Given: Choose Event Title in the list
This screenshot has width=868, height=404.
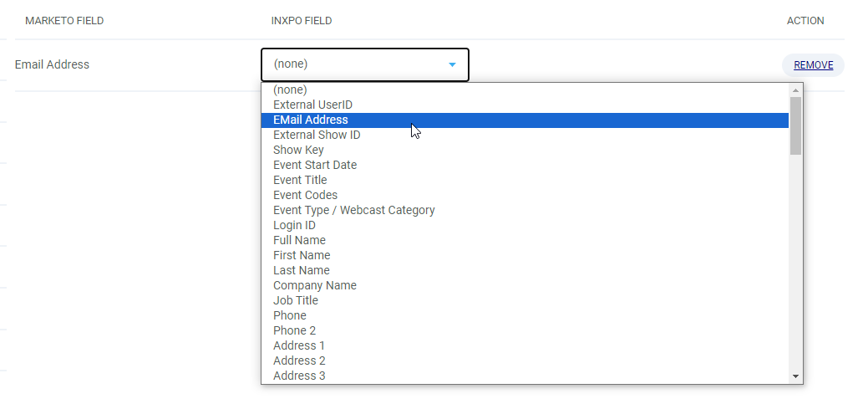Looking at the screenshot, I should coord(525,180).
